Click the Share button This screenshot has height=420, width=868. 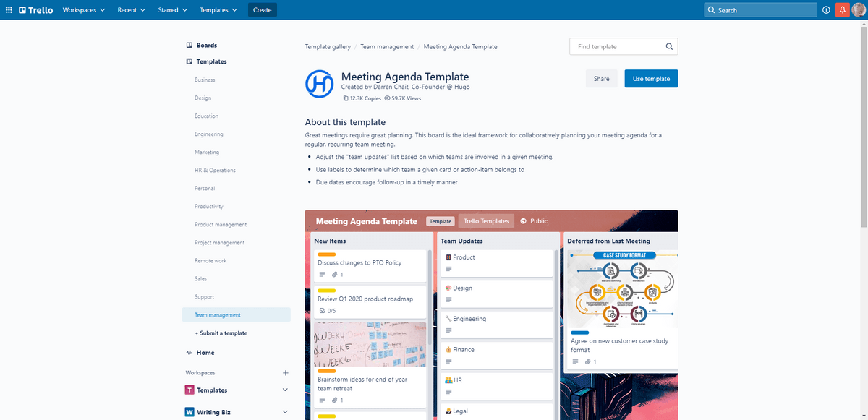coord(602,79)
